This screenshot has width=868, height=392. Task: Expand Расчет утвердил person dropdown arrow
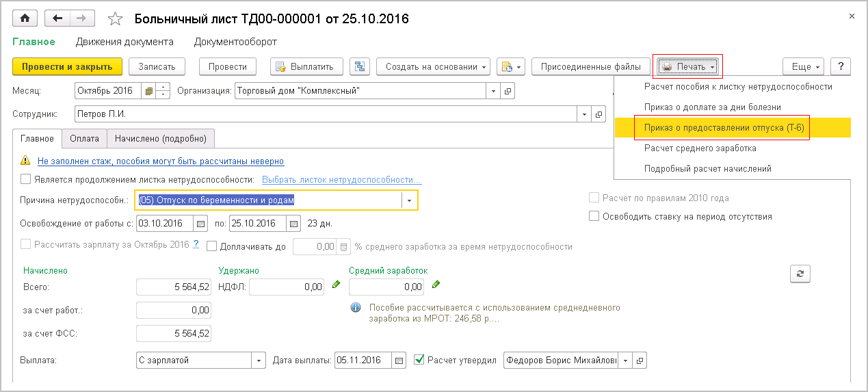pyautogui.click(x=624, y=360)
